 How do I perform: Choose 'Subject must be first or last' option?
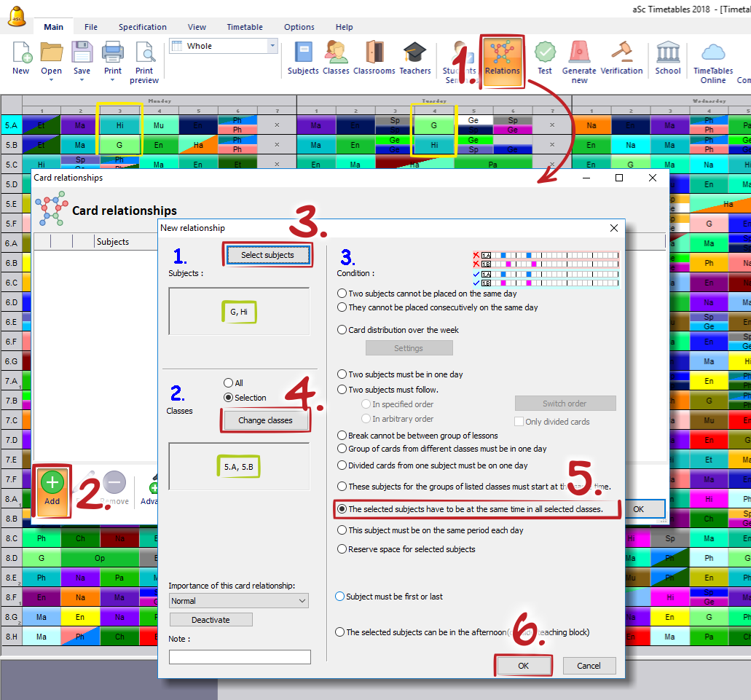340,597
